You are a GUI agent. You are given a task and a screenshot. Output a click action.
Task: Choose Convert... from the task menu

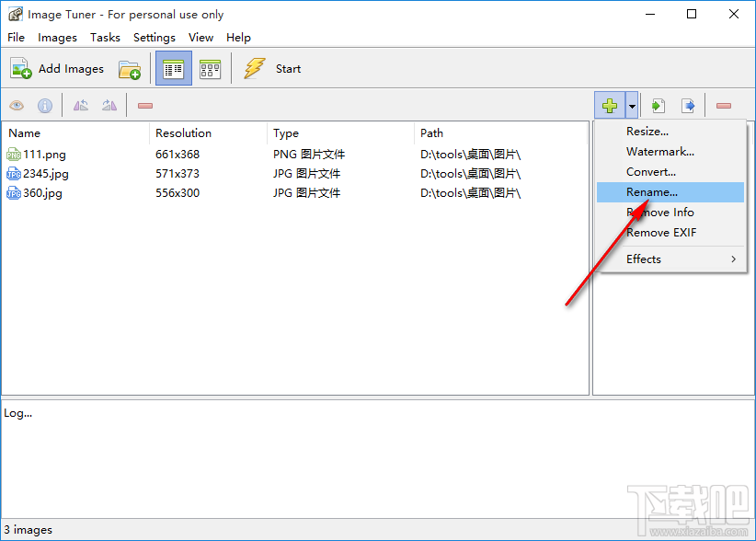tap(670, 172)
